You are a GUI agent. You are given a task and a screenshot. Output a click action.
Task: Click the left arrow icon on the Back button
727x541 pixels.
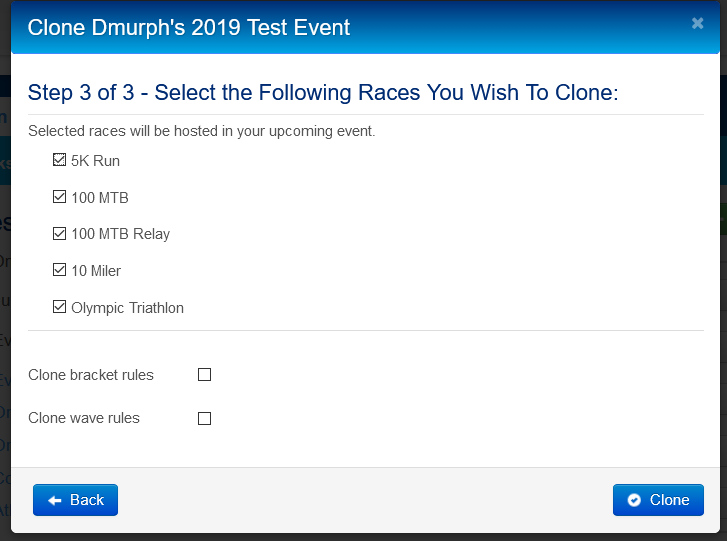pyautogui.click(x=55, y=500)
